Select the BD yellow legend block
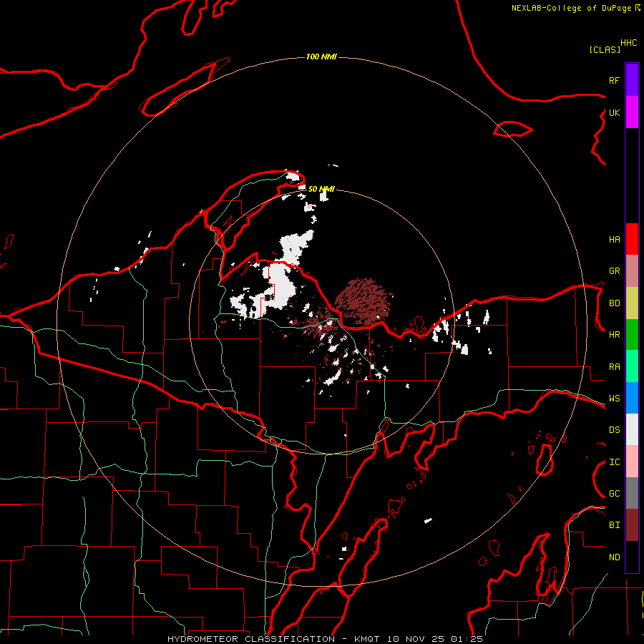644x644 pixels. click(x=632, y=303)
